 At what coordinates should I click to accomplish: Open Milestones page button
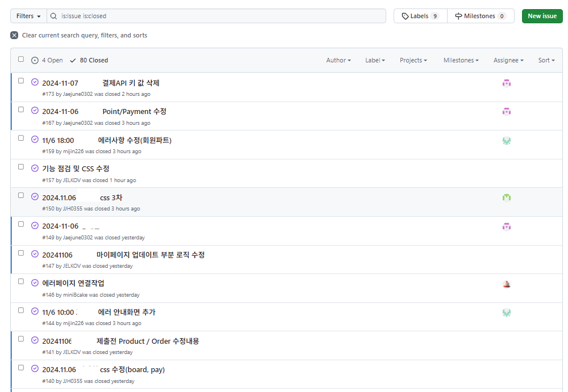pyautogui.click(x=481, y=16)
